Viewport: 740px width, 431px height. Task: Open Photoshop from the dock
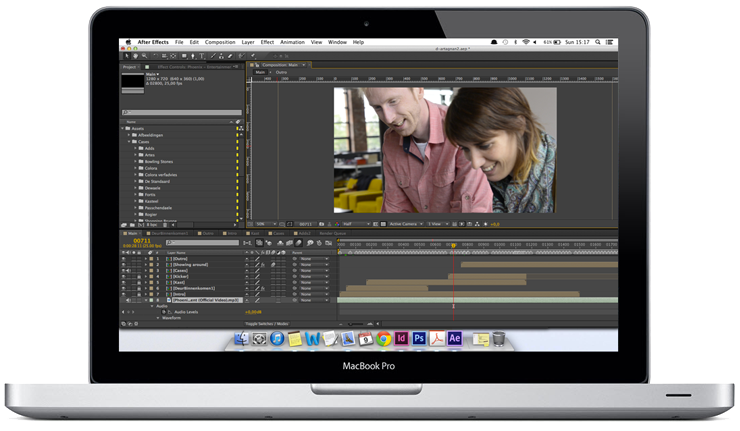click(419, 338)
